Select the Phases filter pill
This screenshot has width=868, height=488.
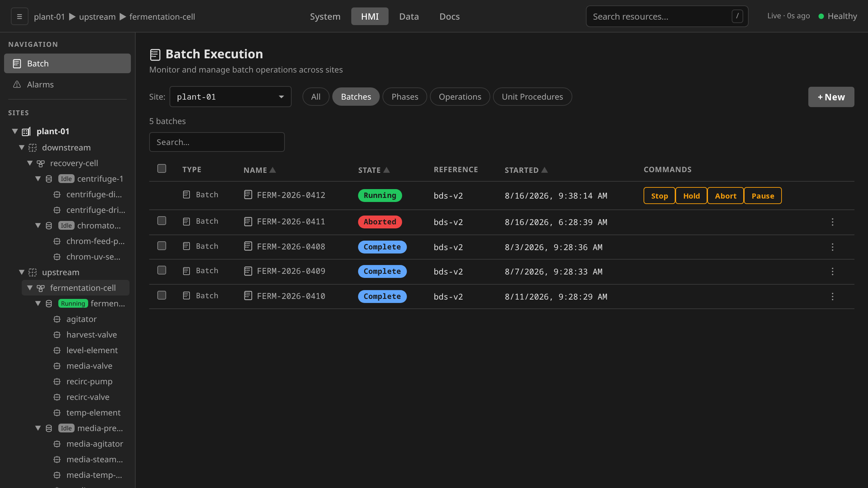click(405, 97)
